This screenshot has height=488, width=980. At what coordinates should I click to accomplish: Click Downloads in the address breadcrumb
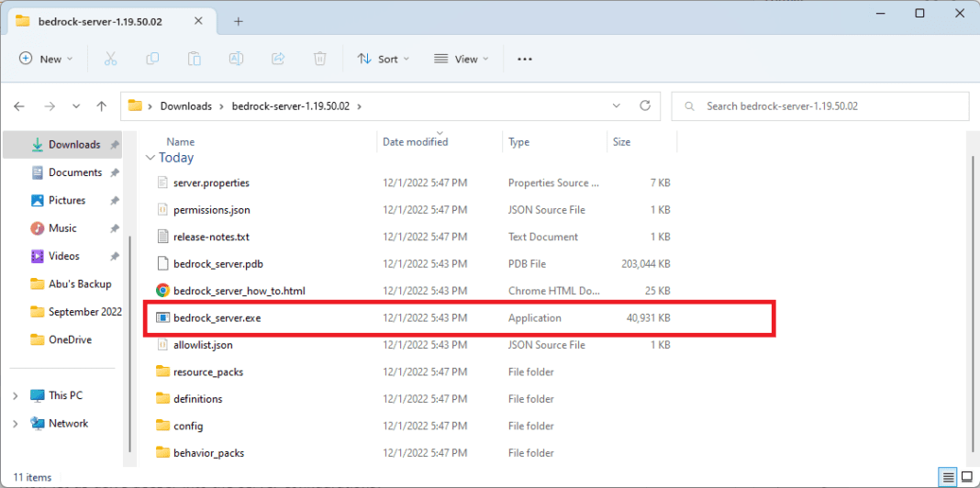[185, 106]
